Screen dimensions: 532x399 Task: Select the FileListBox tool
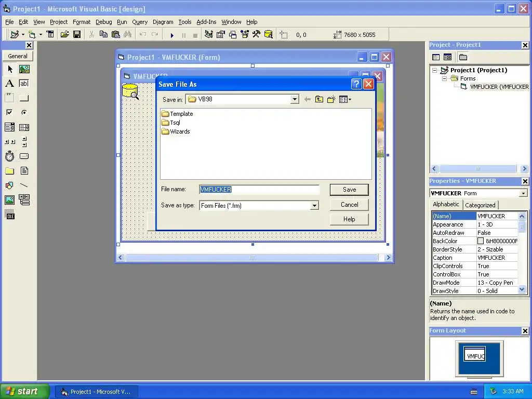[24, 170]
